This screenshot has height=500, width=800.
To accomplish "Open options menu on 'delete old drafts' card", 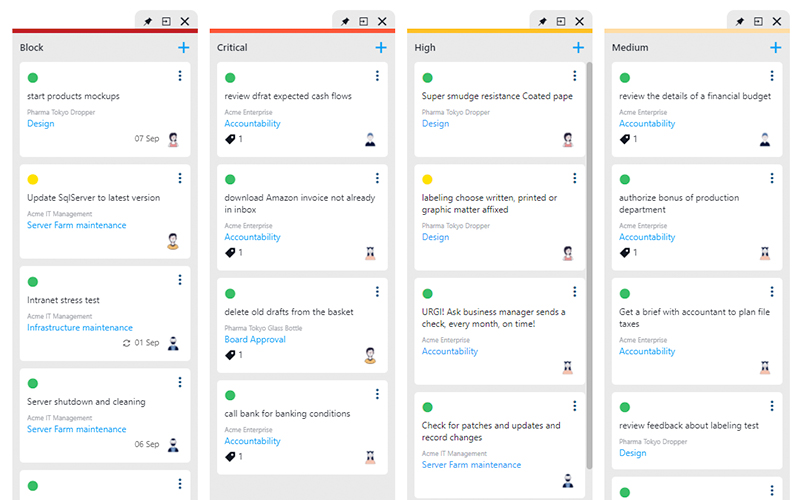I will click(377, 292).
